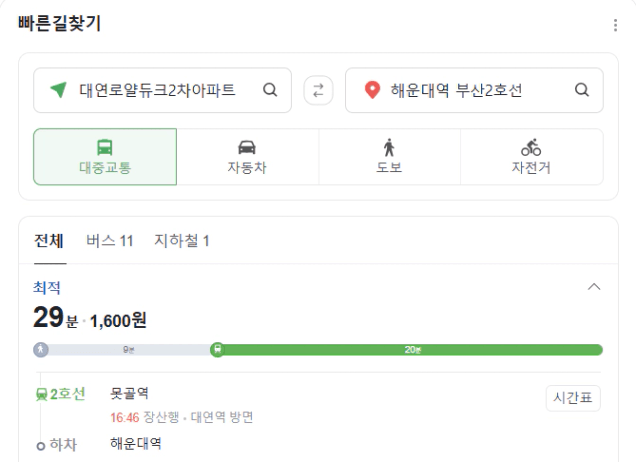
Task: Click search magnifier in origin field
Action: 270,90
